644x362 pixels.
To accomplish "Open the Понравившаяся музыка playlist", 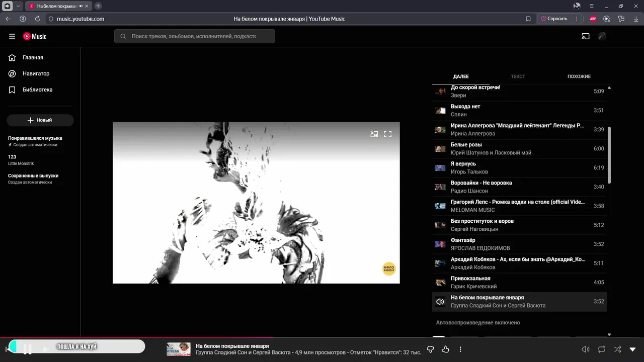I will [40, 141].
